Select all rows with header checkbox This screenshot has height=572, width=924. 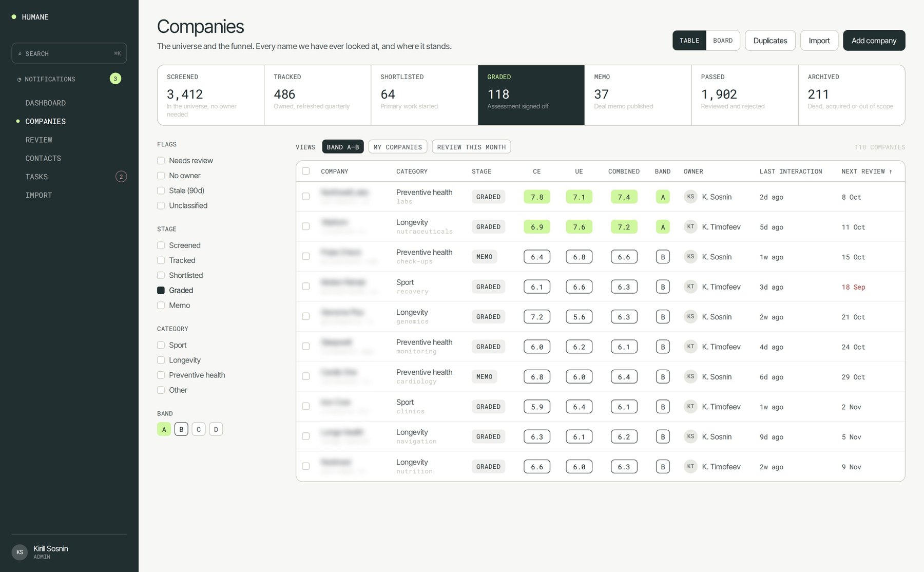click(x=306, y=171)
